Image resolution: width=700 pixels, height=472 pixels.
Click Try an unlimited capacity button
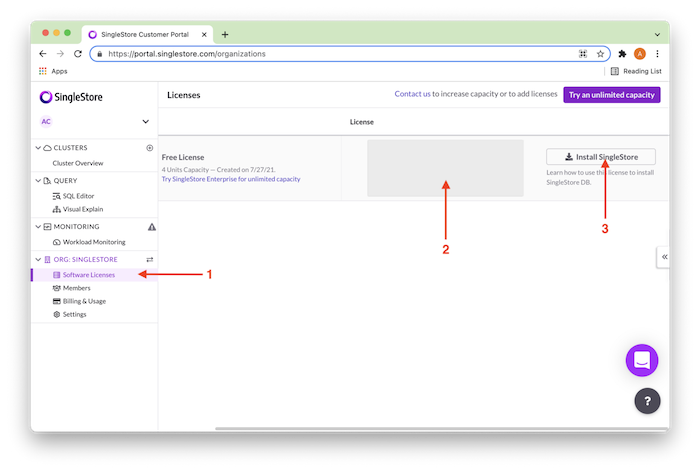click(612, 95)
